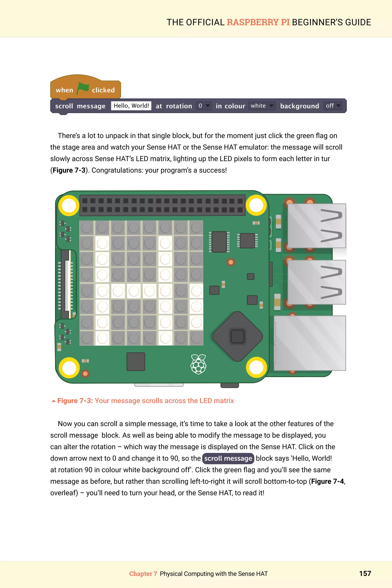This screenshot has width=392, height=588.
Task: Click the 'Chapter 7' footer label
Action: click(x=143, y=574)
